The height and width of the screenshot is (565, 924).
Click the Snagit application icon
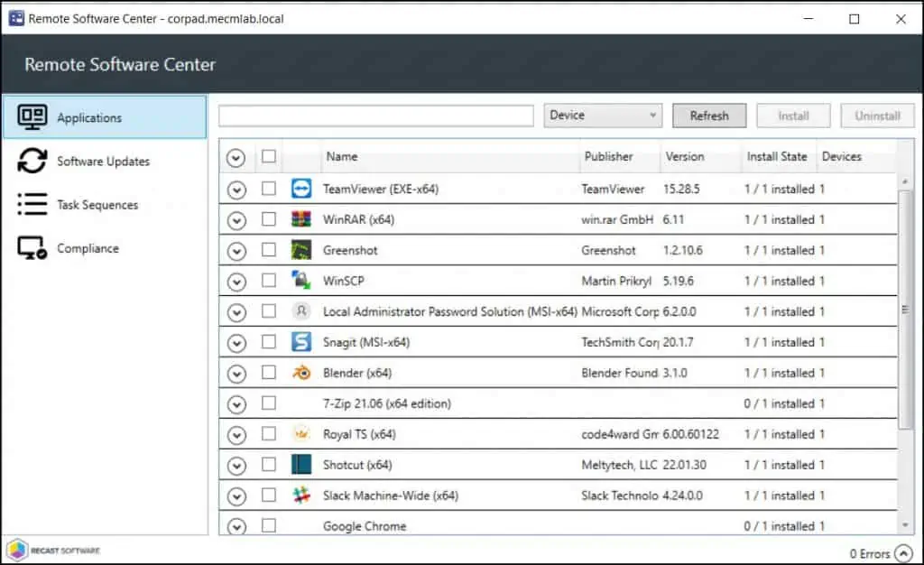301,342
